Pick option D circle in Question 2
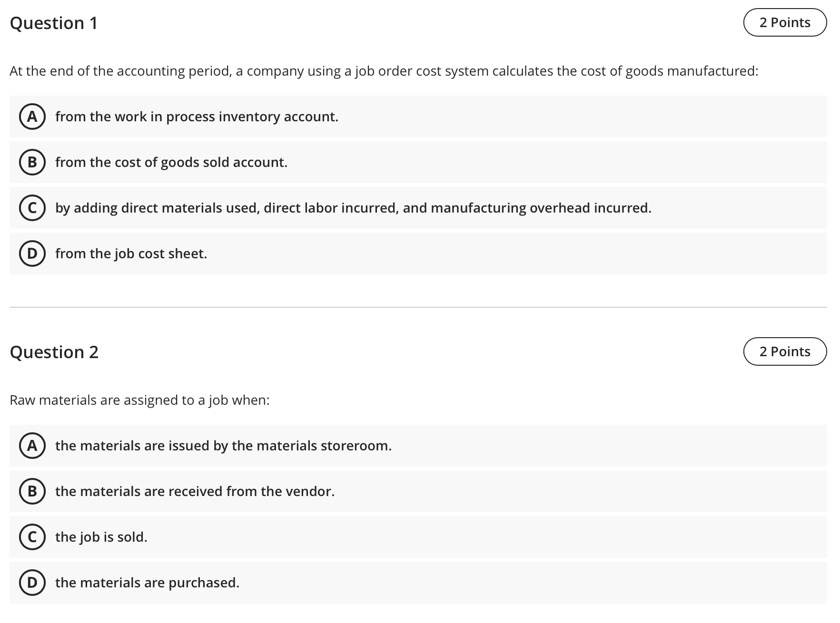Screen dimensions: 840x623 (x=32, y=583)
